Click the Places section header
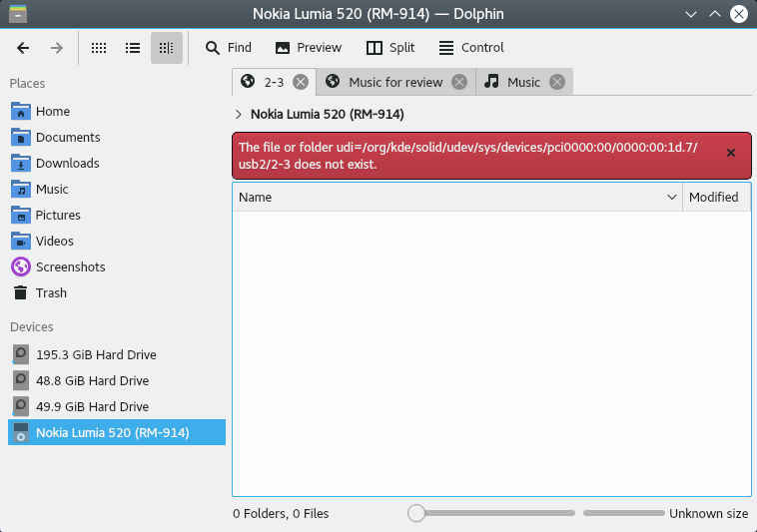757x532 pixels. click(28, 84)
